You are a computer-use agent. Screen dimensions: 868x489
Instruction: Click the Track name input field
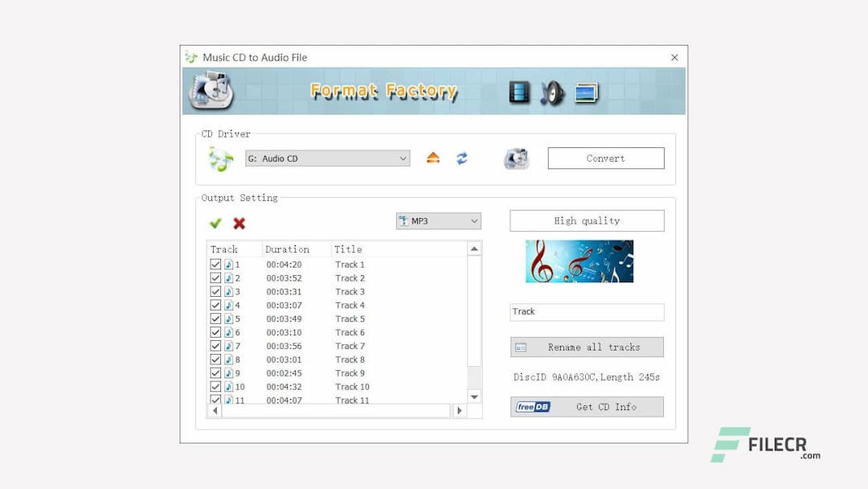click(x=587, y=312)
